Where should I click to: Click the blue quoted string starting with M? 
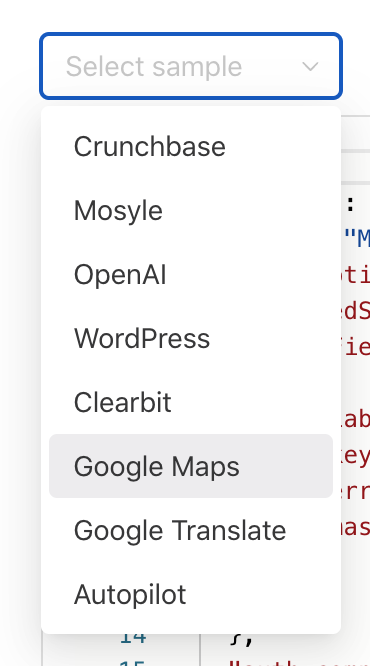356,240
